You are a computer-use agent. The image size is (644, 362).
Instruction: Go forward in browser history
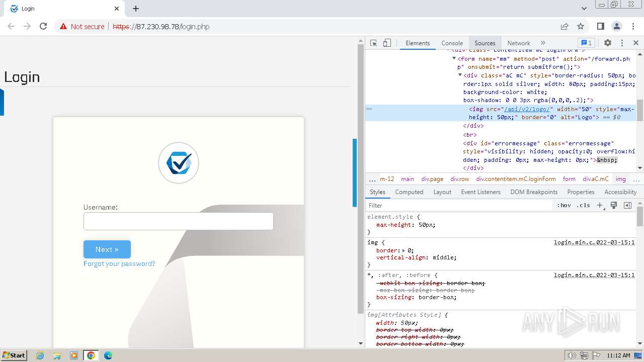[27, 26]
